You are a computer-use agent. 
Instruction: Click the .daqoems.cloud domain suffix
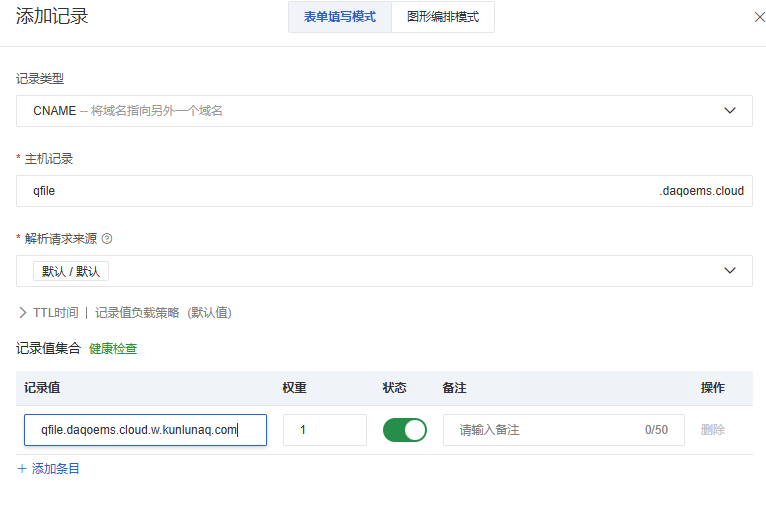point(701,191)
